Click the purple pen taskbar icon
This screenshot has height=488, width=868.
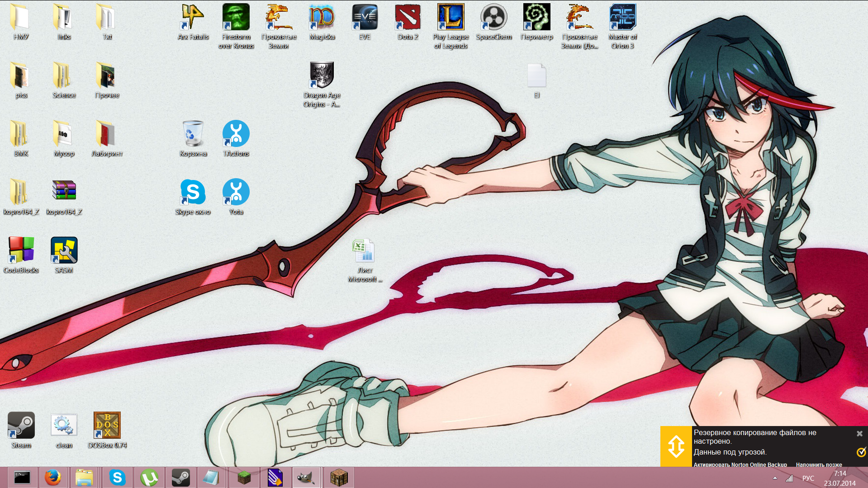point(275,478)
